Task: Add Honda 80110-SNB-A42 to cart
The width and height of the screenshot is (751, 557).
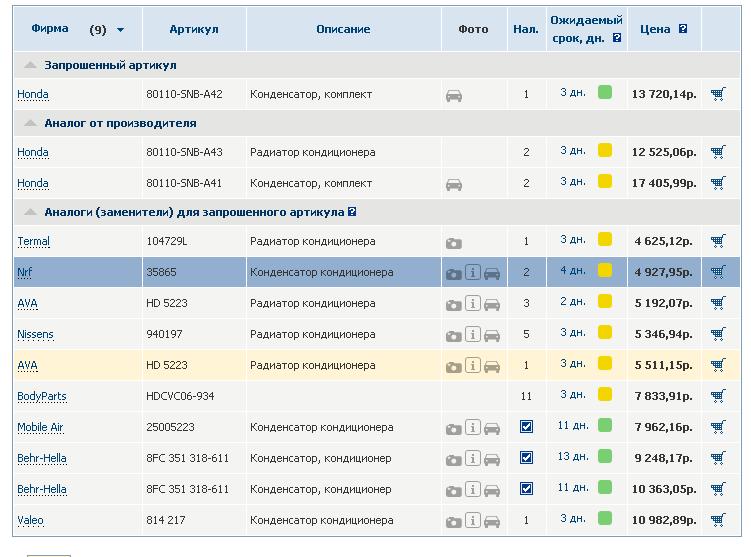Action: (x=718, y=94)
